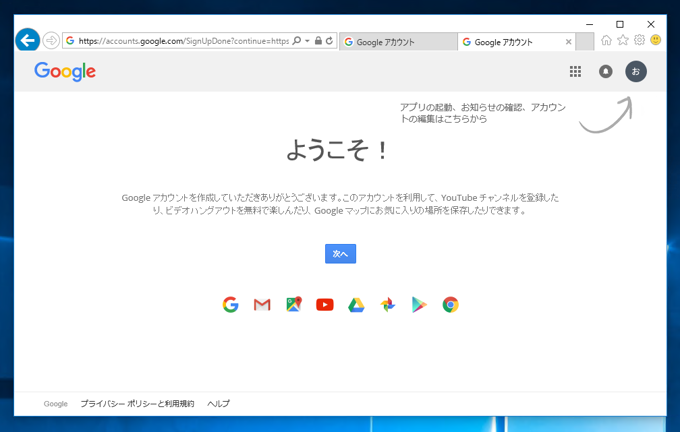
Task: Open the notifications bell icon
Action: (x=605, y=72)
